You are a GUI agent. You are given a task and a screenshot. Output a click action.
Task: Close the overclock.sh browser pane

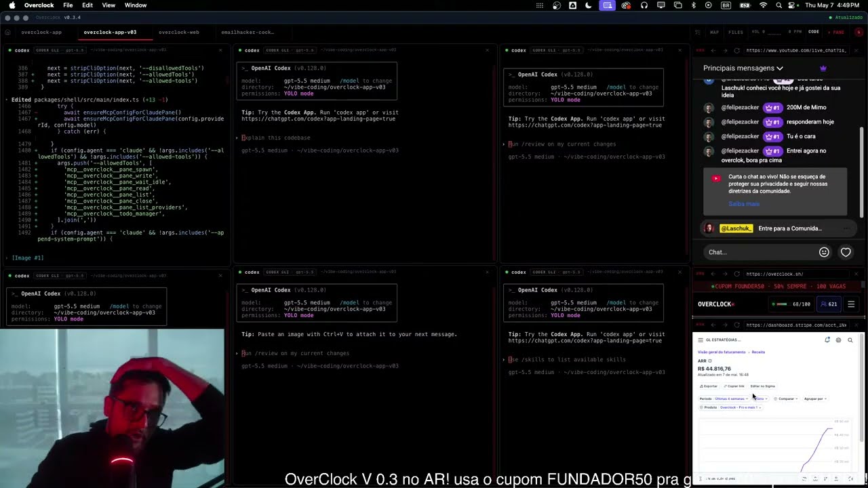pos(856,274)
